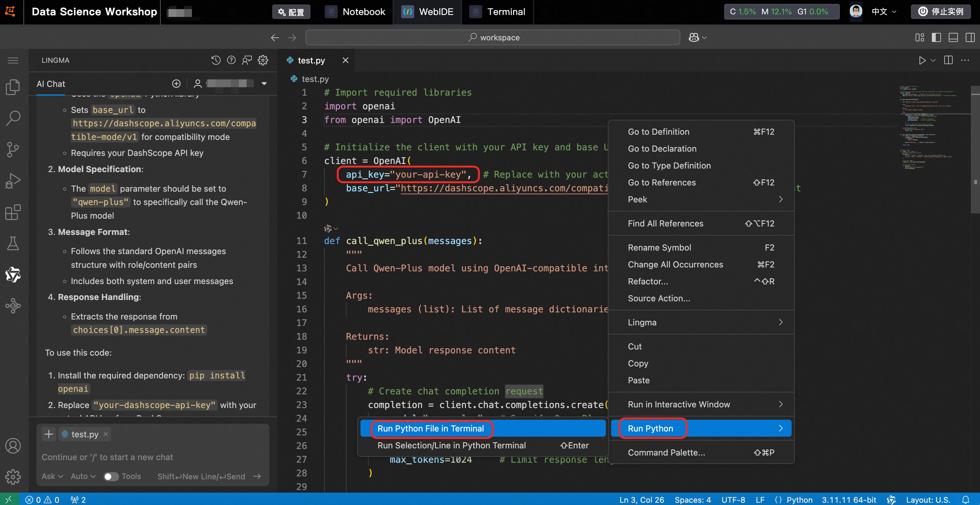The image size is (980, 505).
Task: Open the Search icon in activity bar
Action: coord(13,118)
